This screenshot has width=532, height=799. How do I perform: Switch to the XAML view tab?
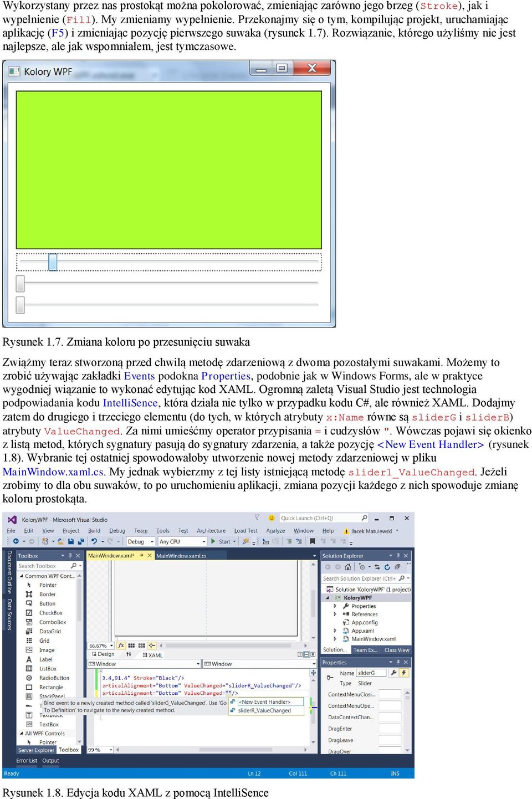tap(153, 655)
